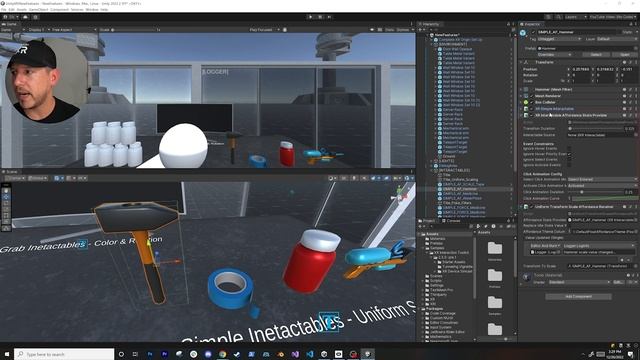Image resolution: width=640 pixels, height=360 pixels.
Task: Collapse the Transform component
Action: click(x=521, y=62)
